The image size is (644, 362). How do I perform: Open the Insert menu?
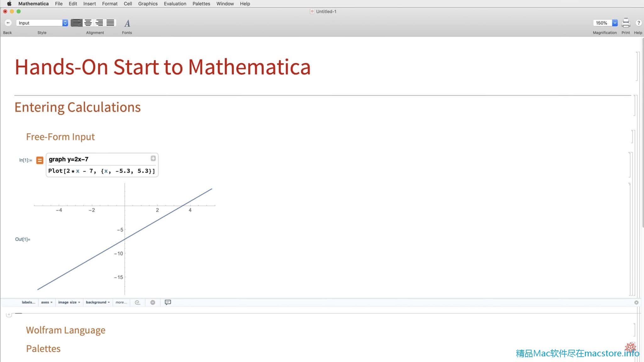tap(90, 4)
